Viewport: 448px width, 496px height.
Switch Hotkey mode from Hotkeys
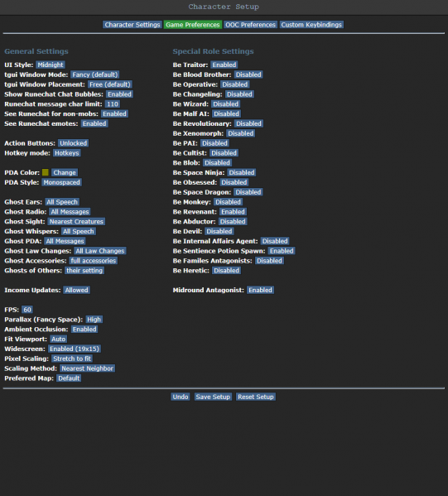67,153
